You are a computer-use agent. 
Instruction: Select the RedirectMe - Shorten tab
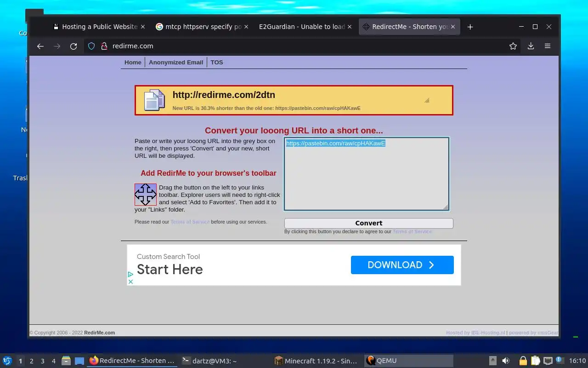409,27
